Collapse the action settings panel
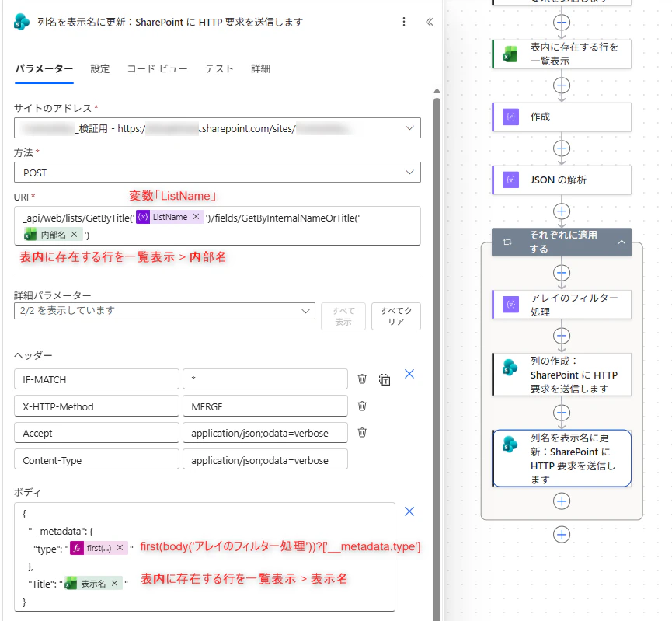Image resolution: width=672 pixels, height=621 pixels. pos(430,22)
